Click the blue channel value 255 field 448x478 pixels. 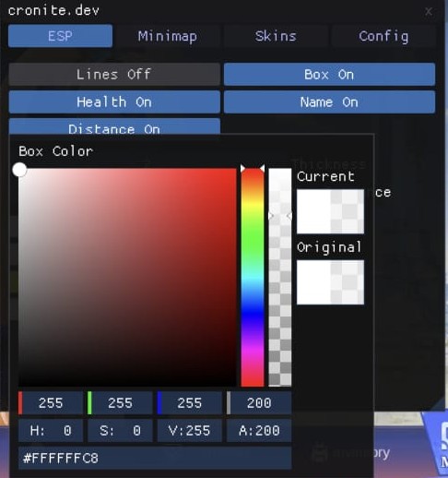(190, 403)
